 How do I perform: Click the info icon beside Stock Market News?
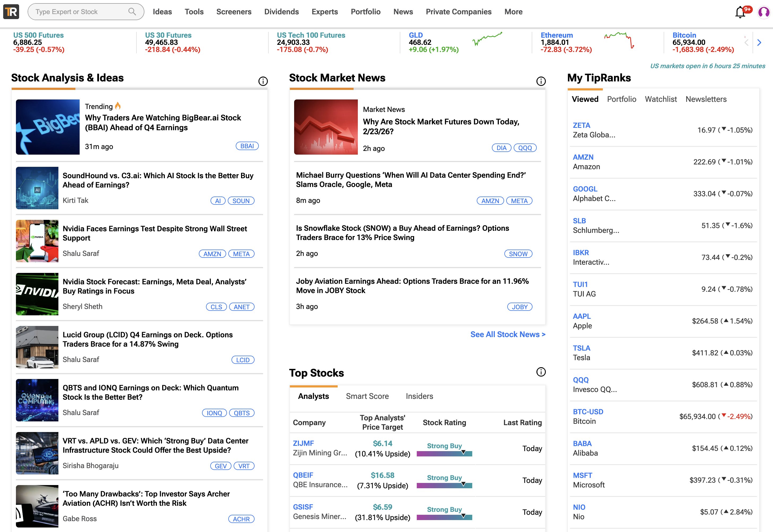541,80
